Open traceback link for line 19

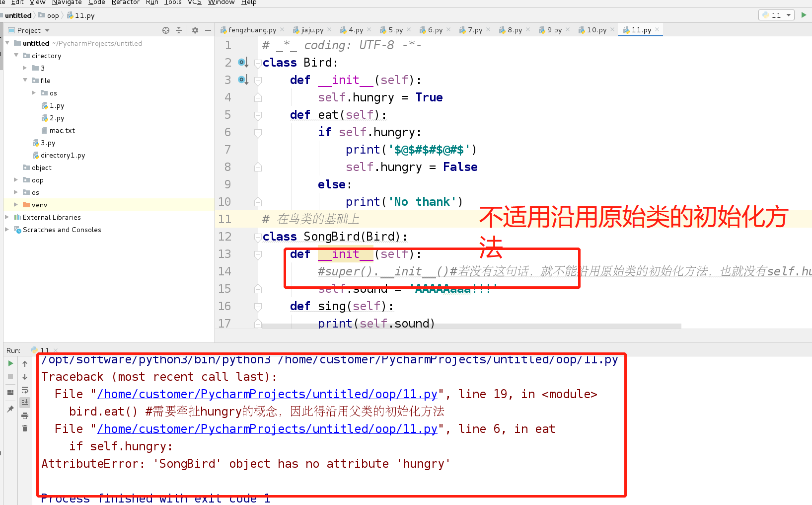click(267, 394)
